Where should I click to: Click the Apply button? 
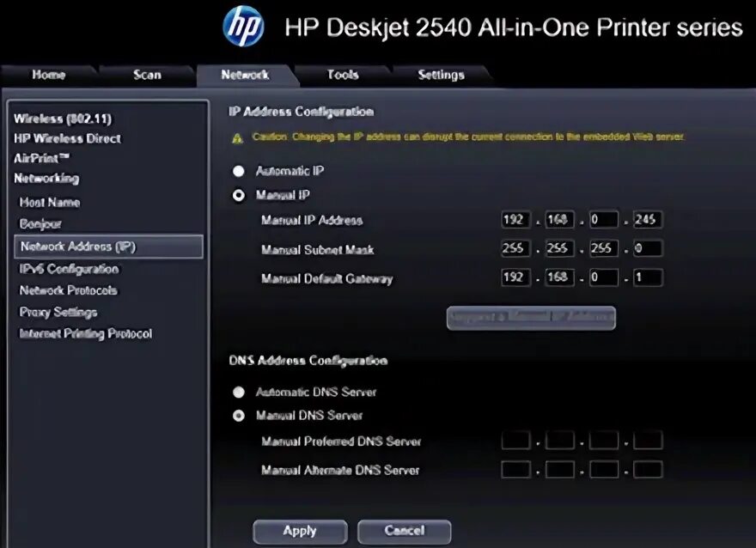(300, 532)
